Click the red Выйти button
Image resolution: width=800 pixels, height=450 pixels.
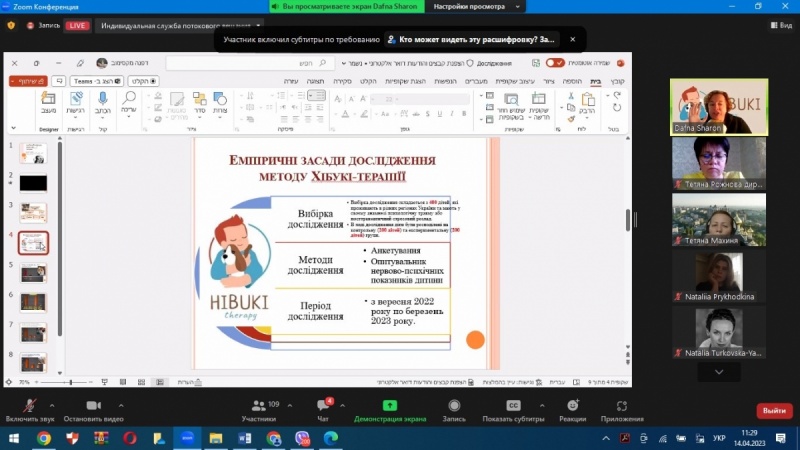point(773,410)
